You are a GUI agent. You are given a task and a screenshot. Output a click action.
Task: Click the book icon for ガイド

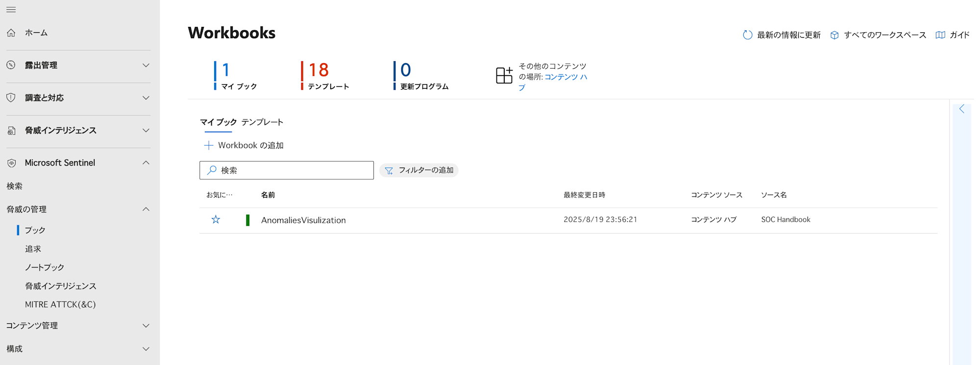[x=940, y=35]
